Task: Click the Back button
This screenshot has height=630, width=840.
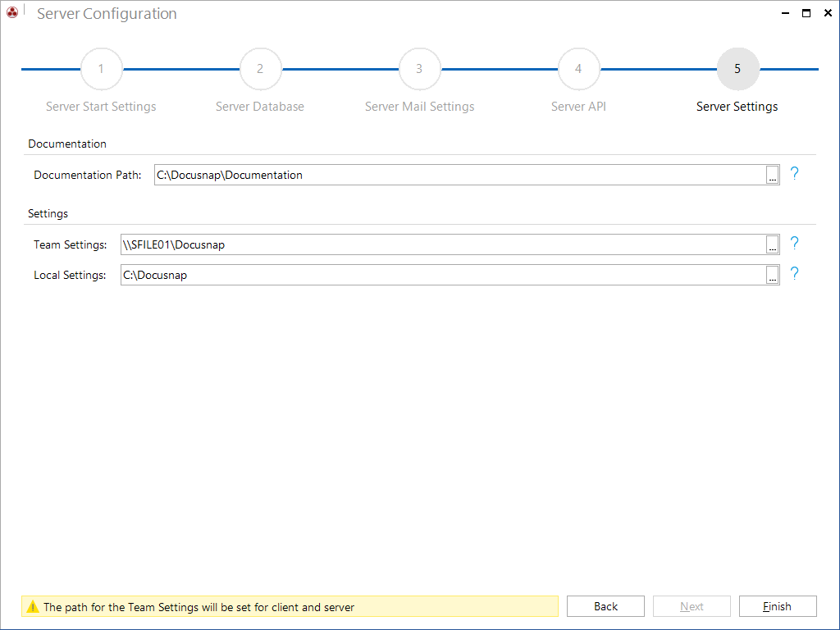Action: [605, 606]
